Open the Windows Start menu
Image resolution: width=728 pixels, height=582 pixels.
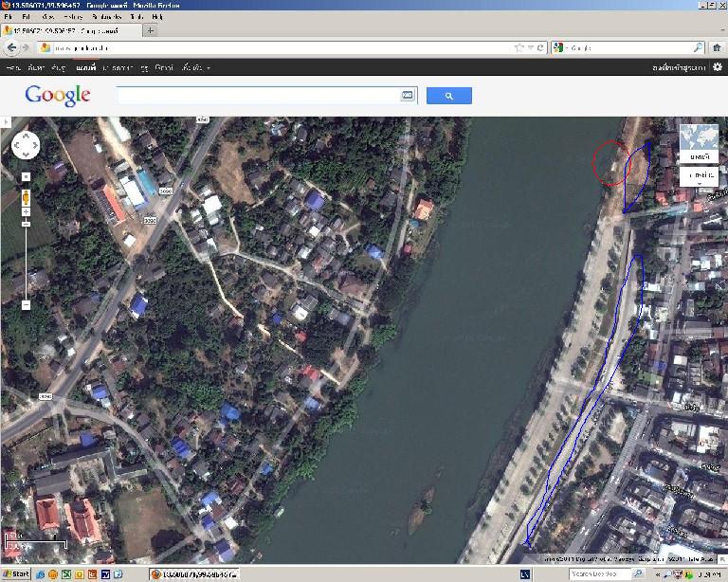[17, 574]
